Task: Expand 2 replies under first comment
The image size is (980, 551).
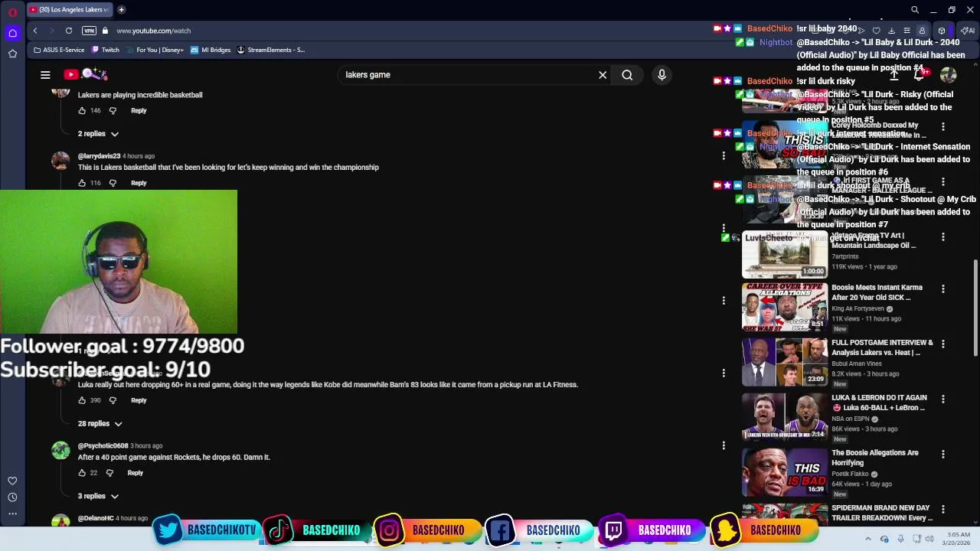Action: tap(98, 134)
